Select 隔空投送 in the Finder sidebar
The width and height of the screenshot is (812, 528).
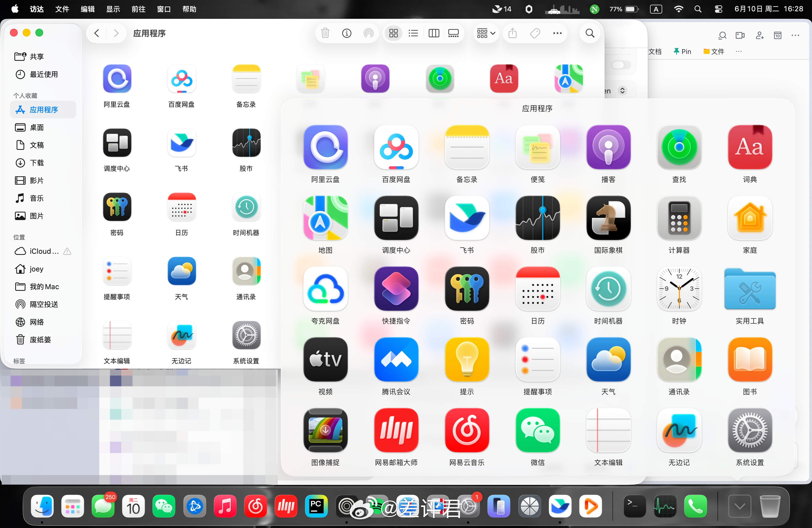44,304
